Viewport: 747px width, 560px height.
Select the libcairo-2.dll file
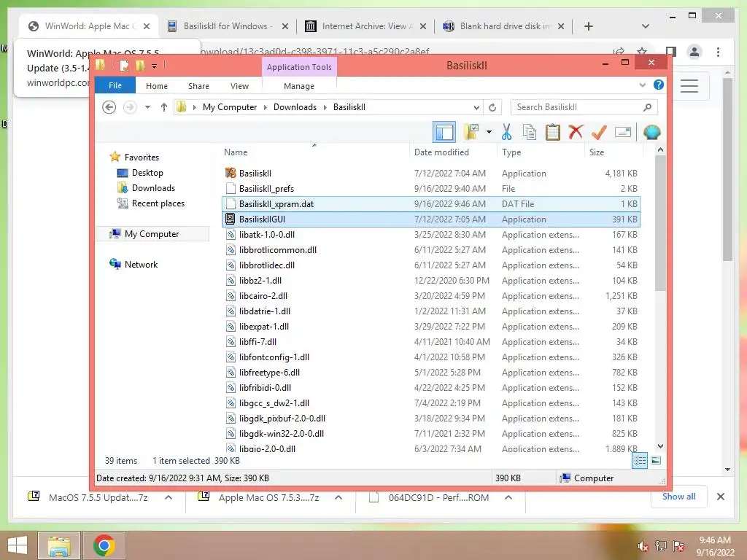point(430,296)
